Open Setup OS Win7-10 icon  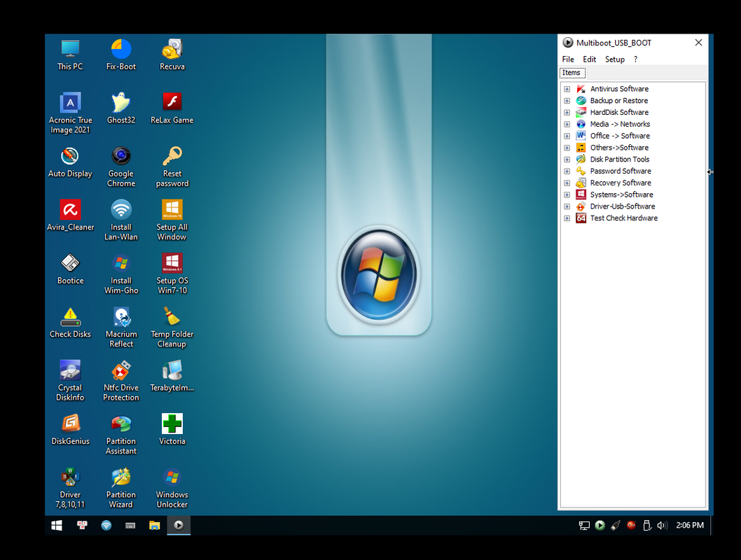point(172,274)
